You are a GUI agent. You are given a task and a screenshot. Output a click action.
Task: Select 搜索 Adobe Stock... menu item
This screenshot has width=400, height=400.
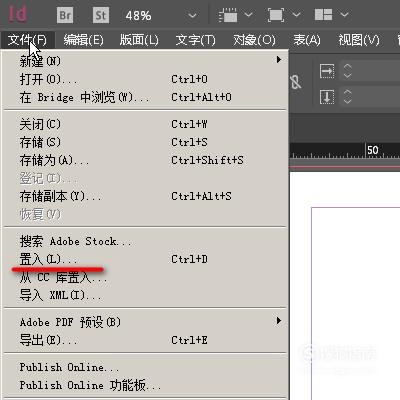click(145, 241)
